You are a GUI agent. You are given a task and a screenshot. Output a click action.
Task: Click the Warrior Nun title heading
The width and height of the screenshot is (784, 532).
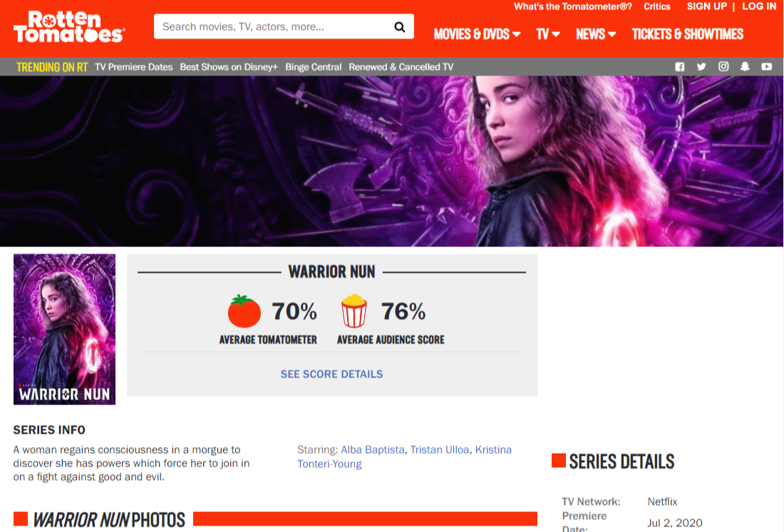pos(331,272)
